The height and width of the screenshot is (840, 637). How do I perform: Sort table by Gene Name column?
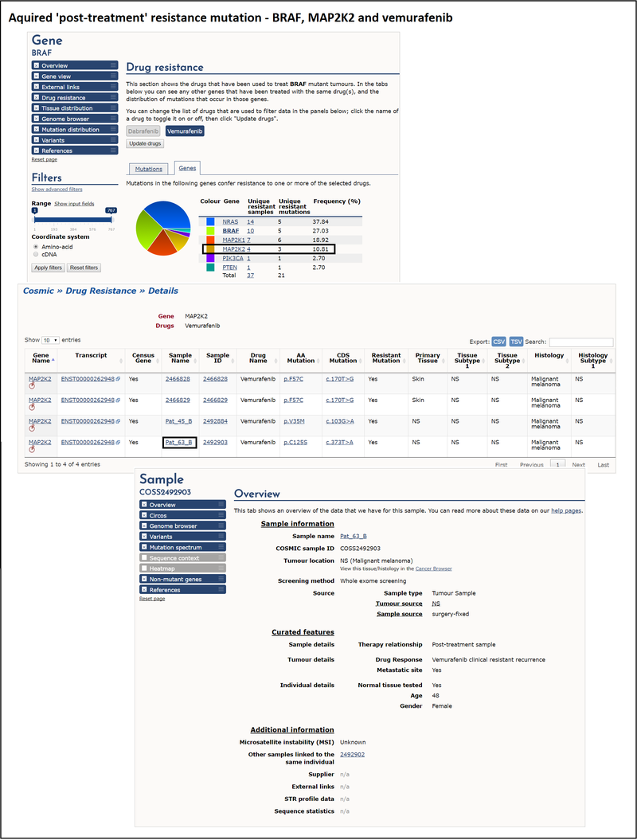[41, 358]
